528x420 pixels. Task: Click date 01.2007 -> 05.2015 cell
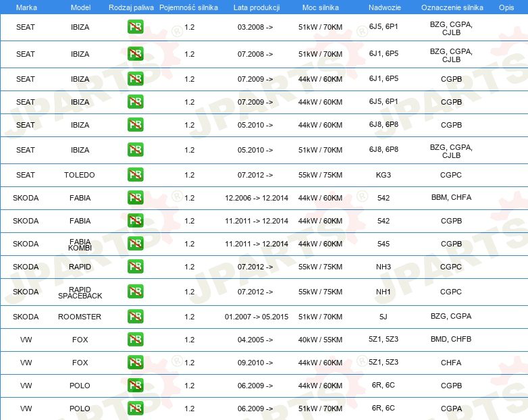(257, 317)
